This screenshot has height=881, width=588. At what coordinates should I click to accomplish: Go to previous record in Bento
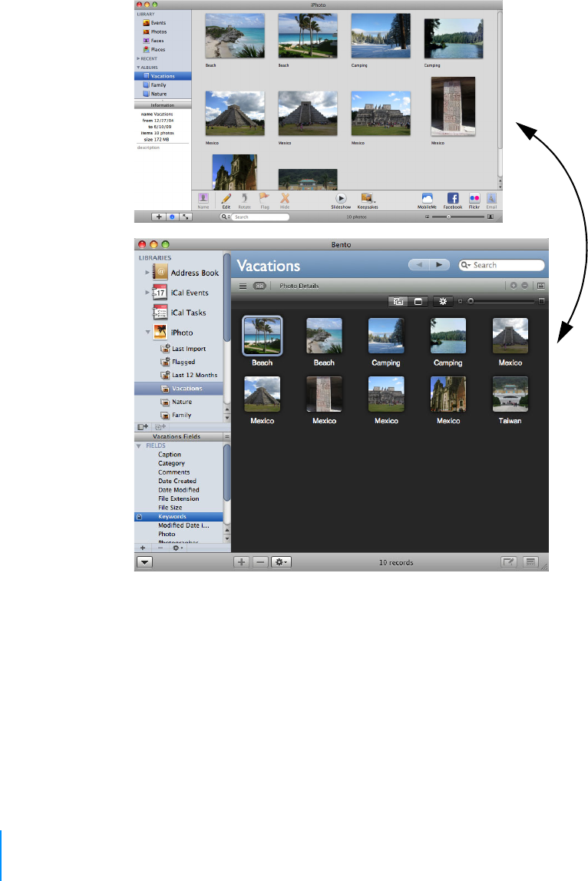click(418, 265)
